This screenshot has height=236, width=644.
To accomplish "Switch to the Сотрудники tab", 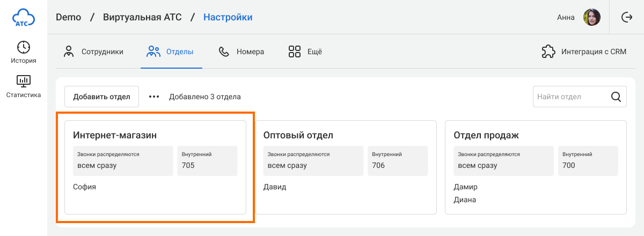I will pos(94,52).
